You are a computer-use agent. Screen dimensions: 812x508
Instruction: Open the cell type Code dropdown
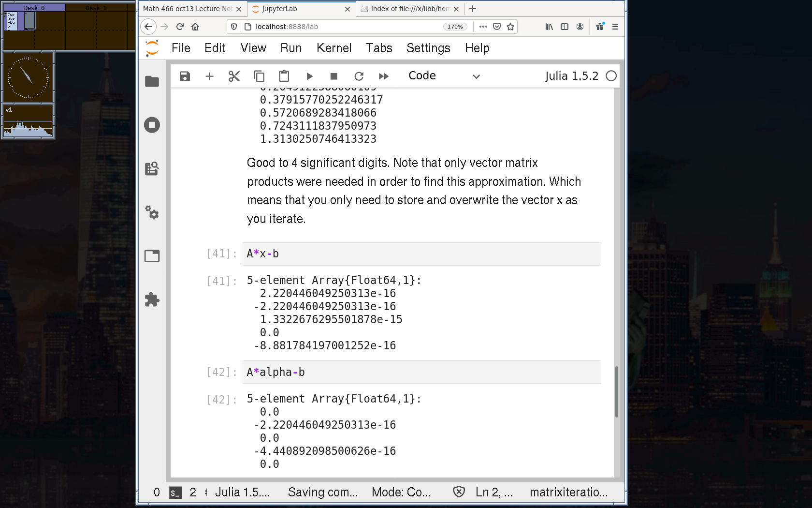[444, 76]
